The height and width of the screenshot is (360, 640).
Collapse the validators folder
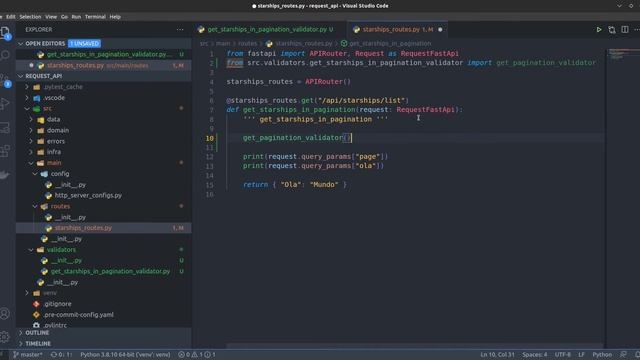[61, 249]
